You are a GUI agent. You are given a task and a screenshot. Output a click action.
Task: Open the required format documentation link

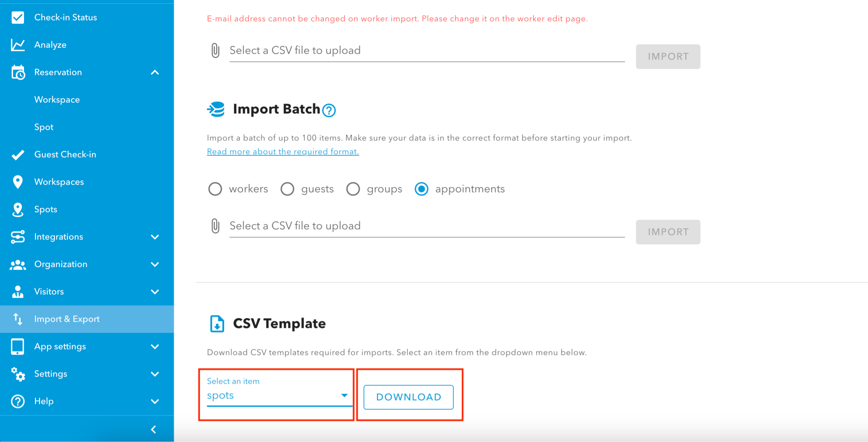click(283, 151)
